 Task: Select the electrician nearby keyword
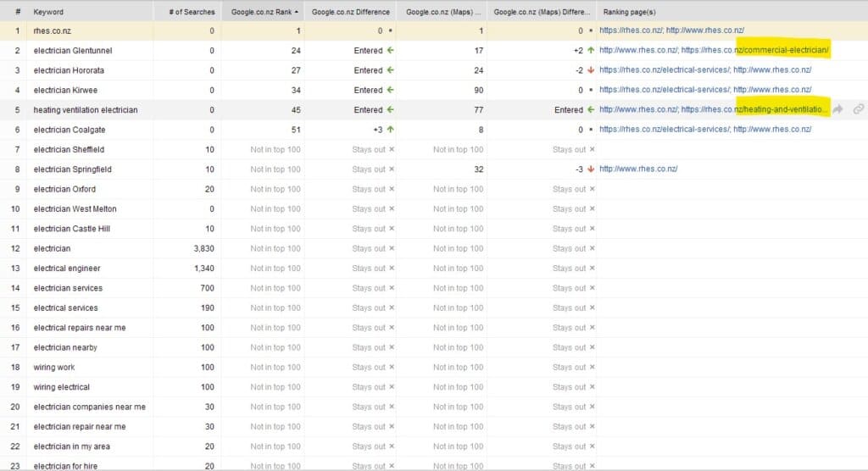click(64, 347)
